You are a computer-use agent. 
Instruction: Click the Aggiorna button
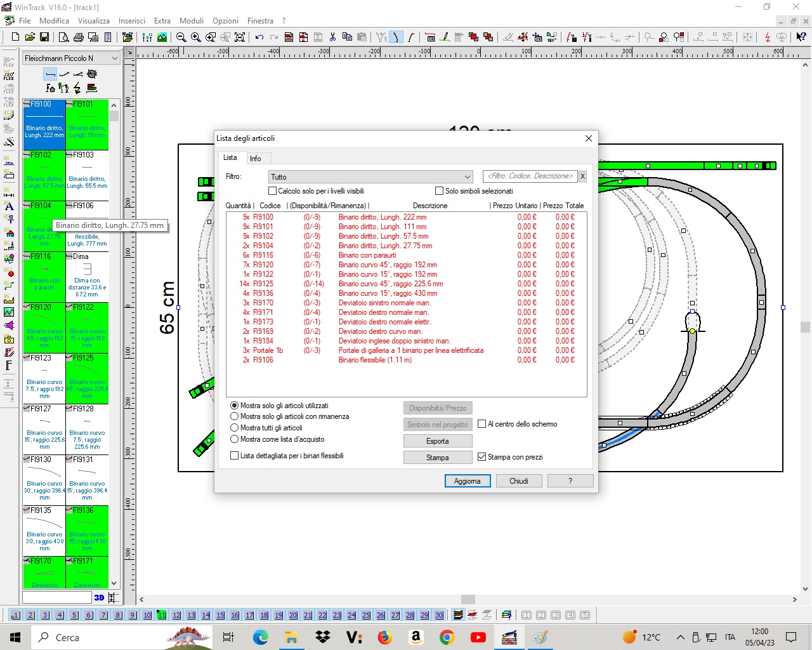(467, 481)
